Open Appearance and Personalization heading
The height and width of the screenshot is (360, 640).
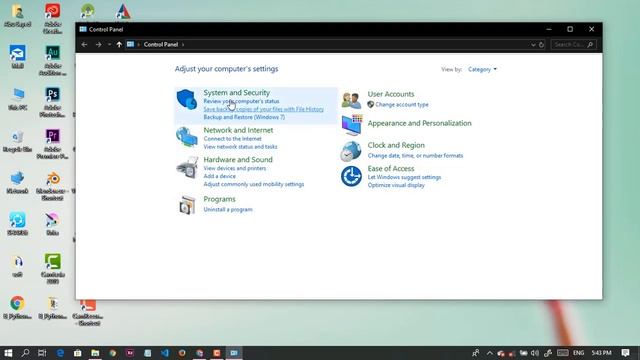click(x=420, y=123)
